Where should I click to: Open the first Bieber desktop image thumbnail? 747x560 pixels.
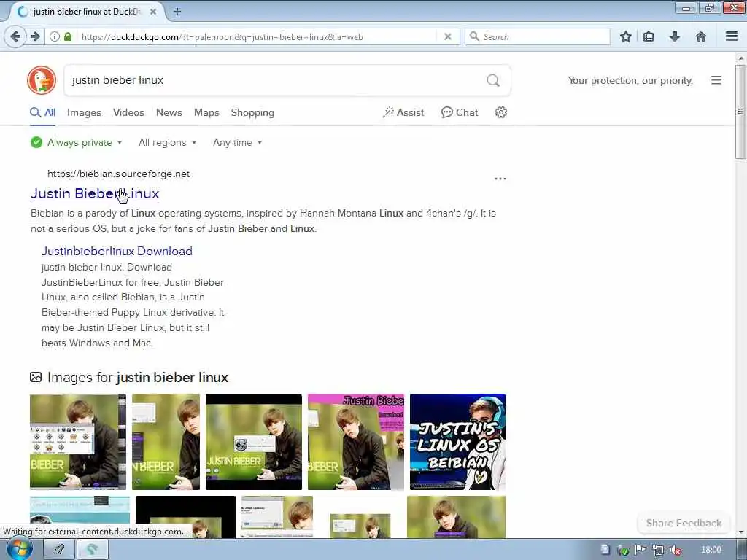coord(77,441)
